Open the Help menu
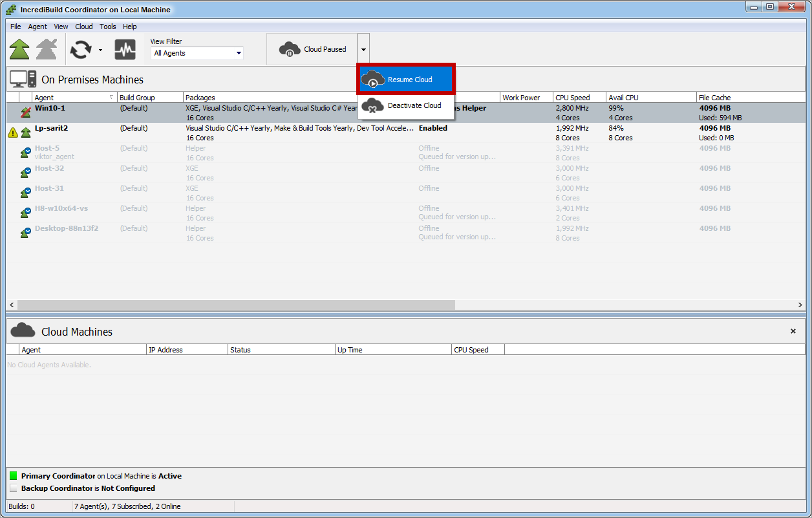 (130, 27)
